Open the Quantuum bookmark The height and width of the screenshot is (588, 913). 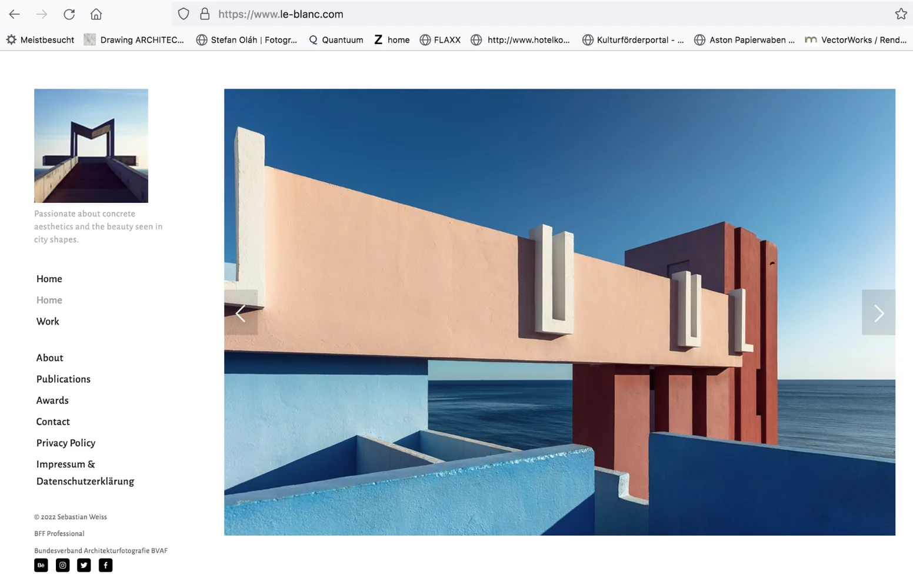tap(336, 40)
